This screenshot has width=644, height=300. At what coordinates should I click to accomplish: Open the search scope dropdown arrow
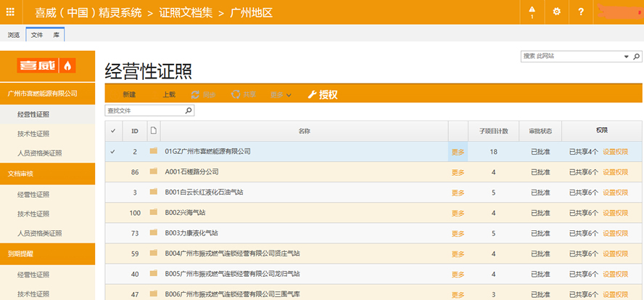coord(627,57)
